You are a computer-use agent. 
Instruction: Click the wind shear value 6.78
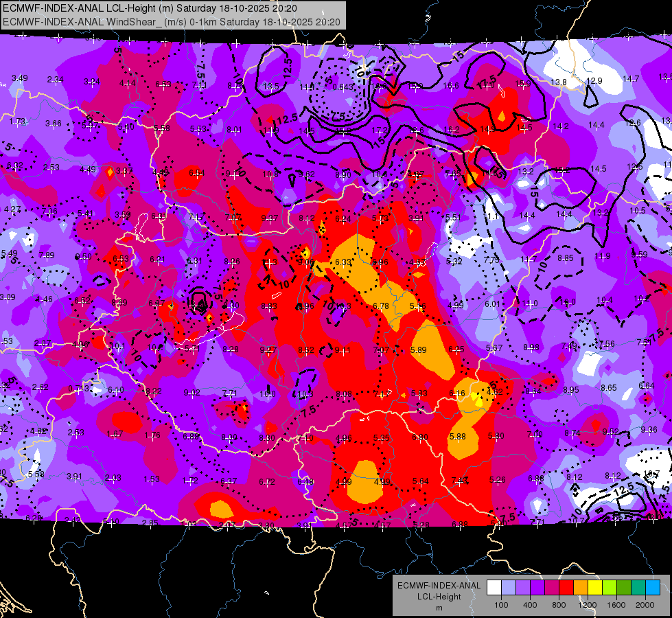coord(380,306)
